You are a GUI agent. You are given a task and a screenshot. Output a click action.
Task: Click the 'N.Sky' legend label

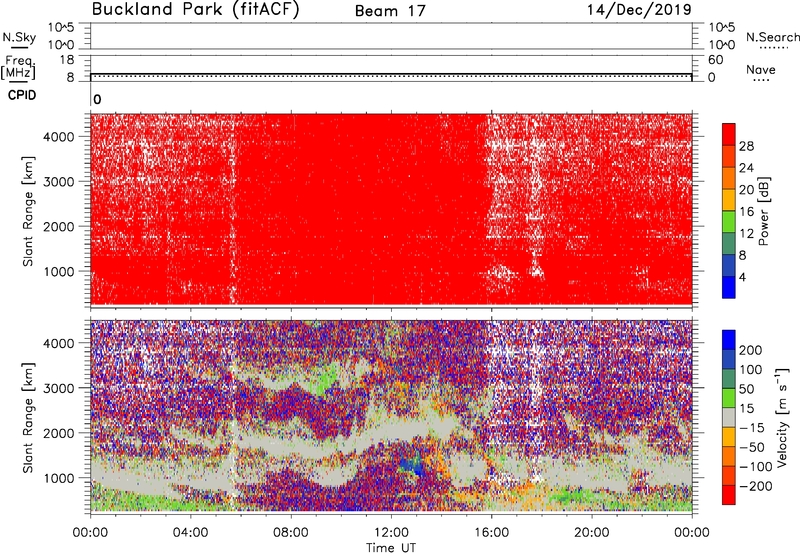pos(19,37)
